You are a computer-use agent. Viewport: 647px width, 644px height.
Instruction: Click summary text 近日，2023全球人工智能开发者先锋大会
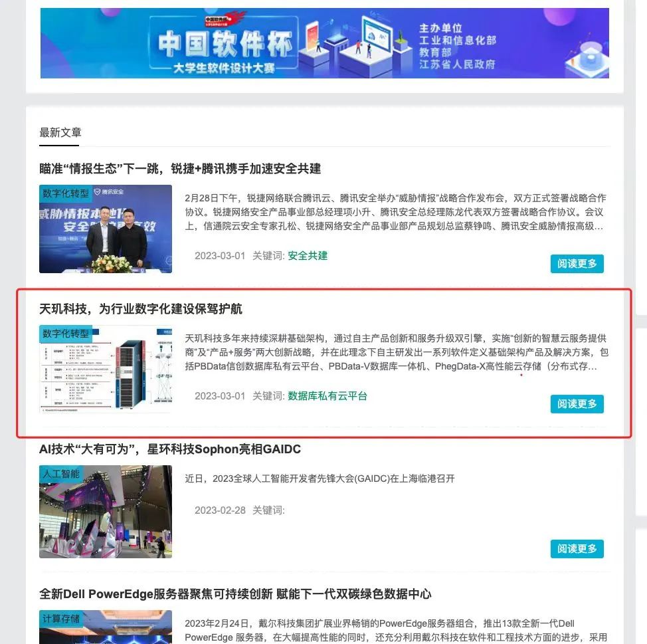(x=320, y=479)
